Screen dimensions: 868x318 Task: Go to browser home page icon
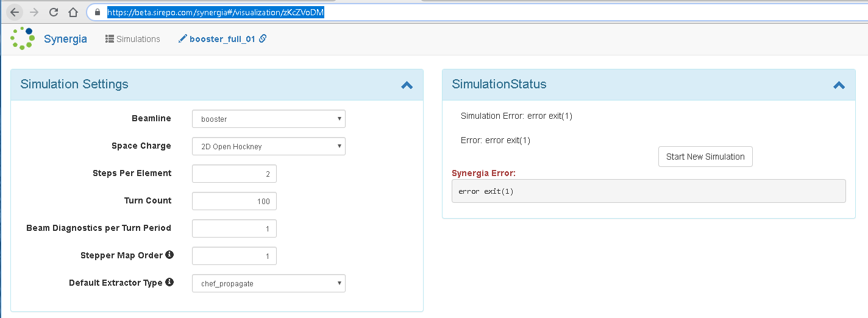pos(73,12)
